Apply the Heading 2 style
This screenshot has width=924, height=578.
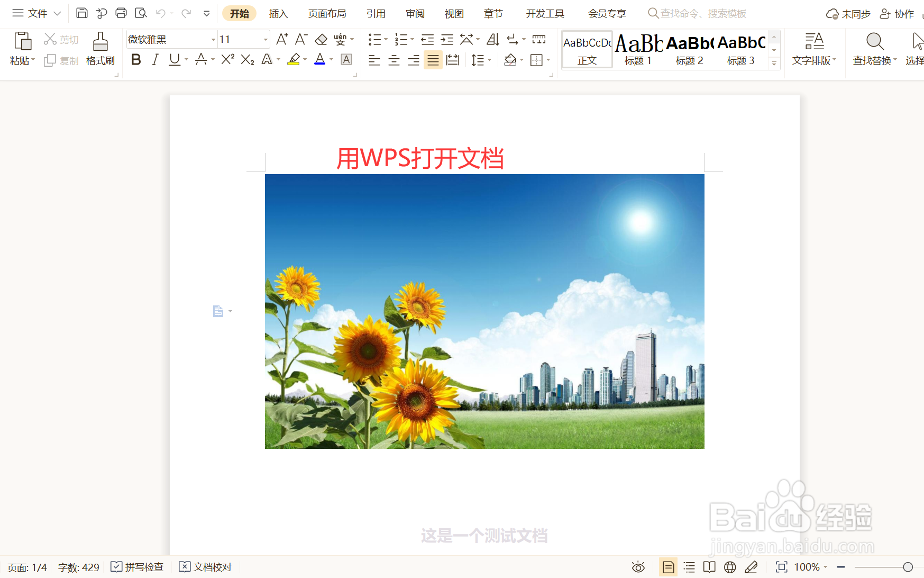689,49
